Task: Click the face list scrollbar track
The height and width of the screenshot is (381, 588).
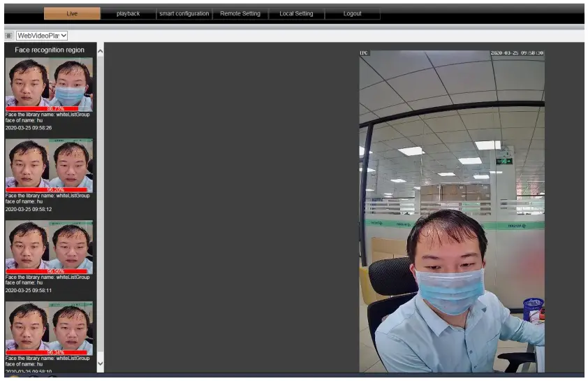Action: [101, 207]
